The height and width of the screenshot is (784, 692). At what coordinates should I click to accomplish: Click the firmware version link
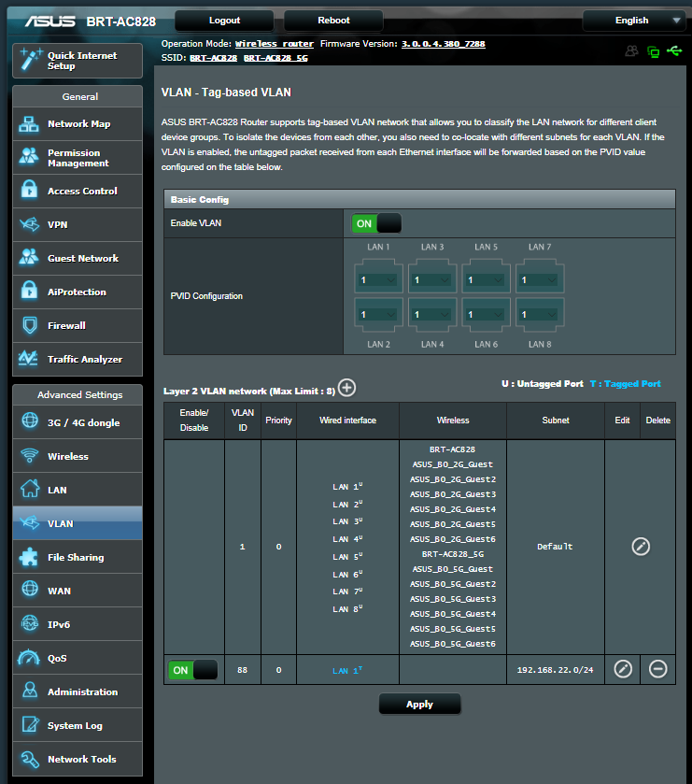coord(443,44)
